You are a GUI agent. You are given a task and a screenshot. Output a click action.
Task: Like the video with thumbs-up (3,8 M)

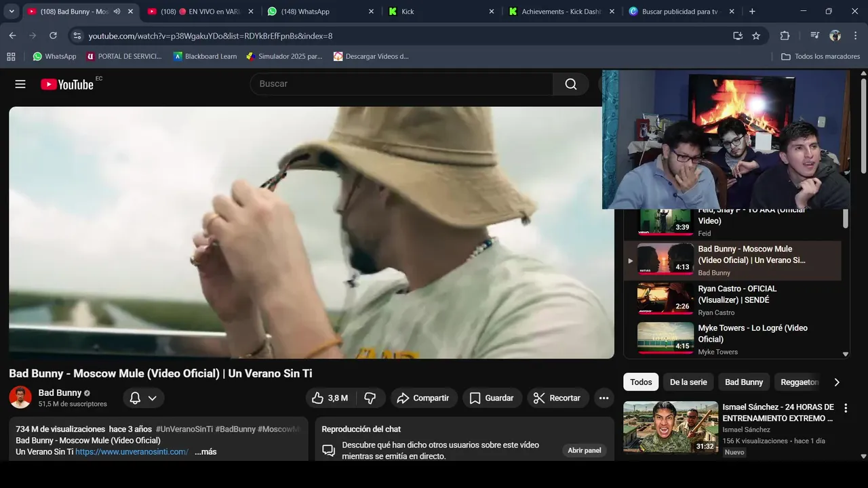(x=330, y=398)
